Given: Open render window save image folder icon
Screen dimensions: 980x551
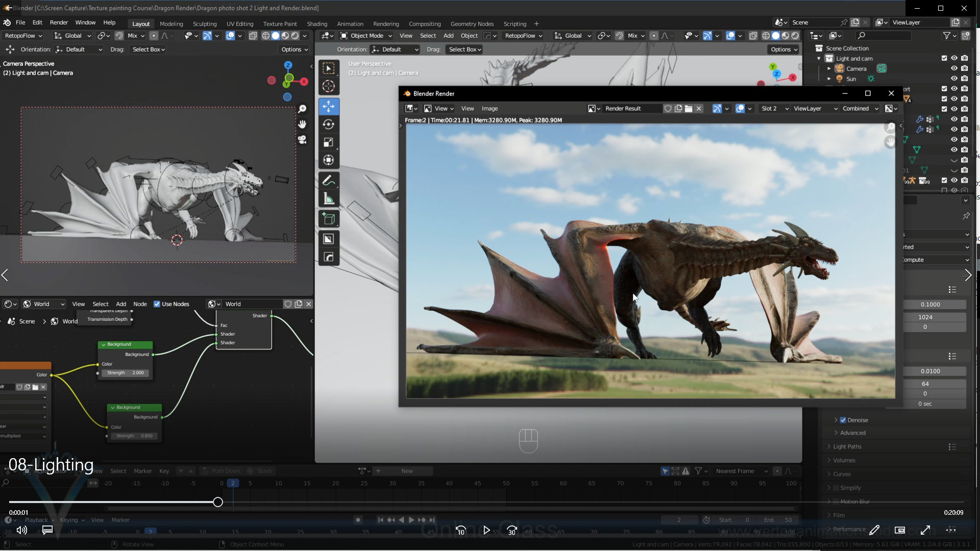Looking at the screenshot, I should point(689,108).
